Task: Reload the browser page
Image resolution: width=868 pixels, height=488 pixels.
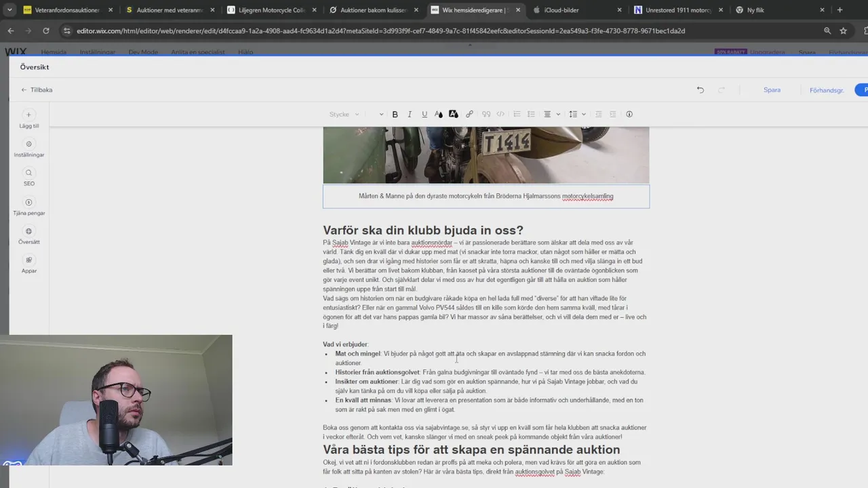Action: pos(45,30)
